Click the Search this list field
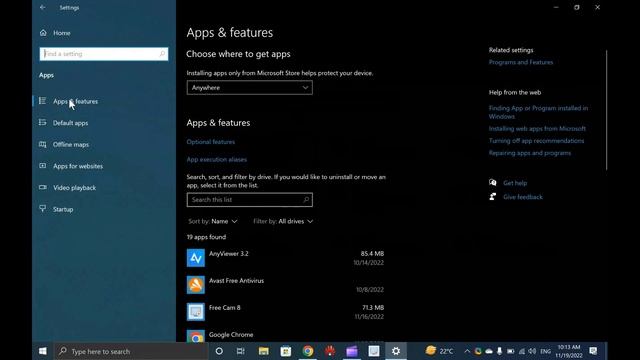 coord(250,200)
